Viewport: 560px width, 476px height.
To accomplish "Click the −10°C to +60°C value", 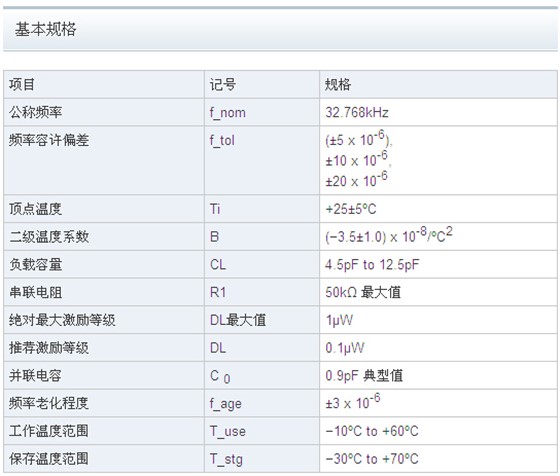I will [x=372, y=431].
